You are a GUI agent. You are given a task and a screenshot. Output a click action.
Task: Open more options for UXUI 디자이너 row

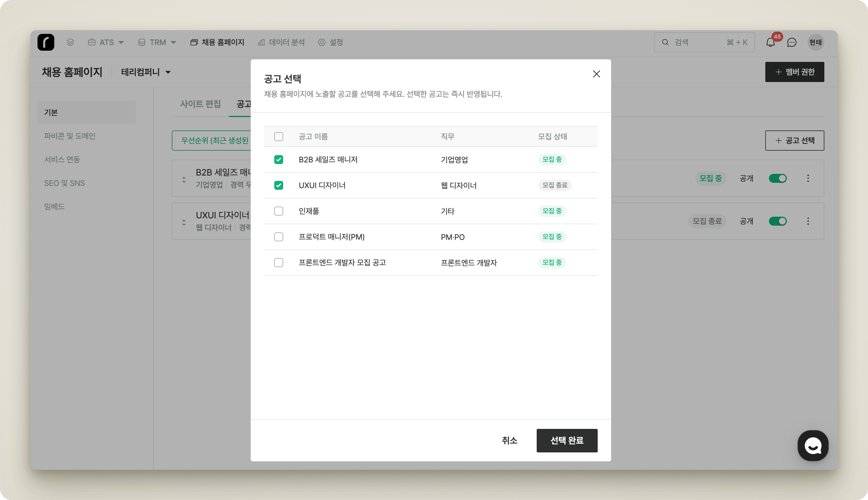coord(808,221)
